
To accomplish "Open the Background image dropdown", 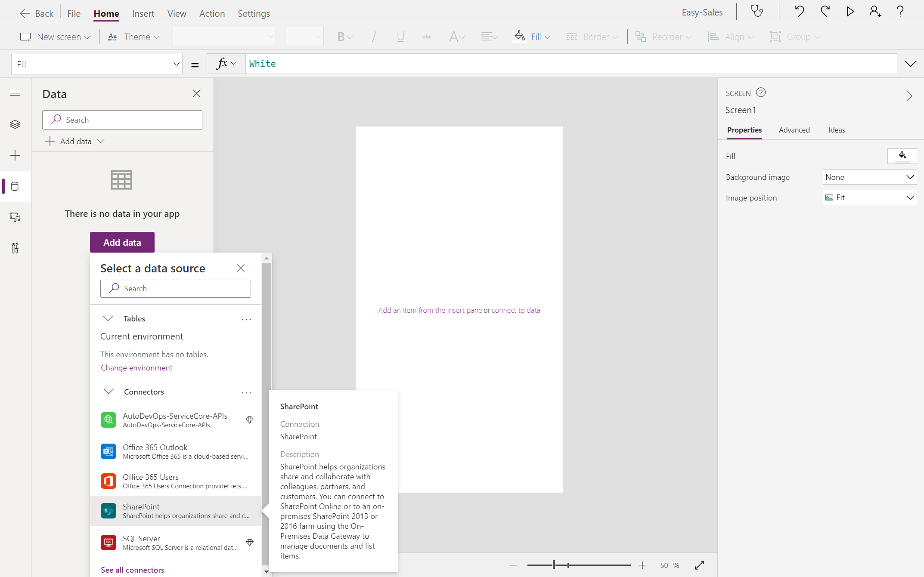I will 869,177.
